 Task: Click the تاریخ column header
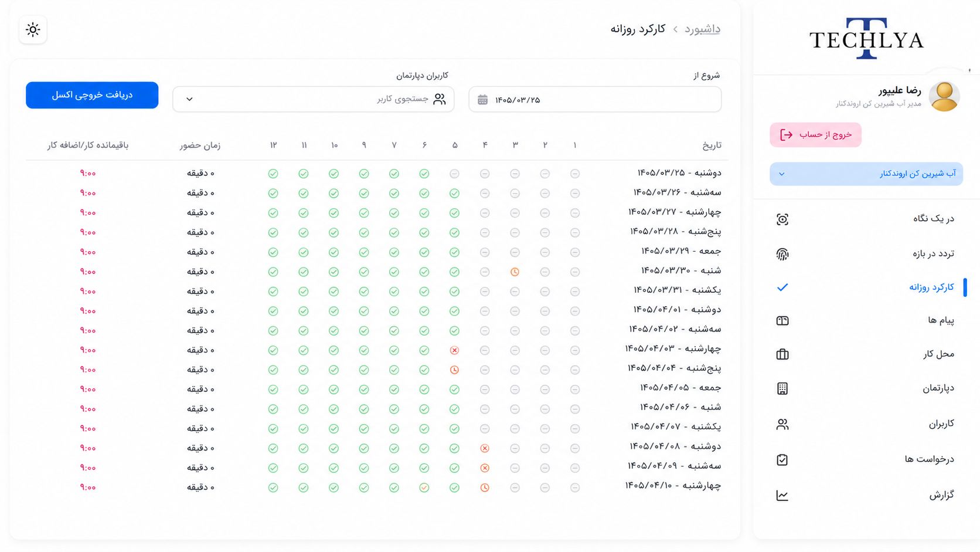click(712, 145)
